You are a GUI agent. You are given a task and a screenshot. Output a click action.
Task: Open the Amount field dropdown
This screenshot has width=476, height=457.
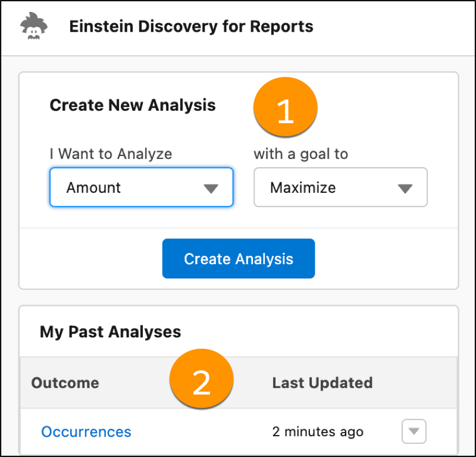point(141,187)
